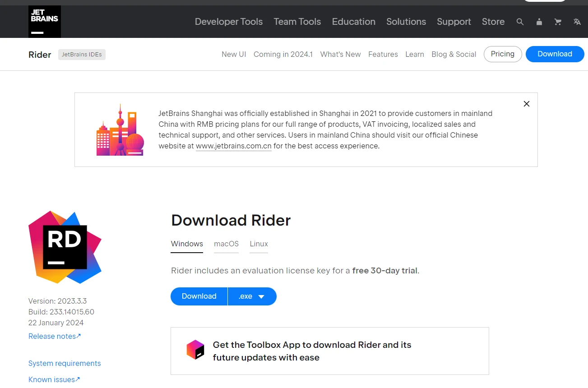Image resolution: width=588 pixels, height=388 pixels.
Task: Close the JetBrains Shanghai notice banner
Action: point(526,104)
